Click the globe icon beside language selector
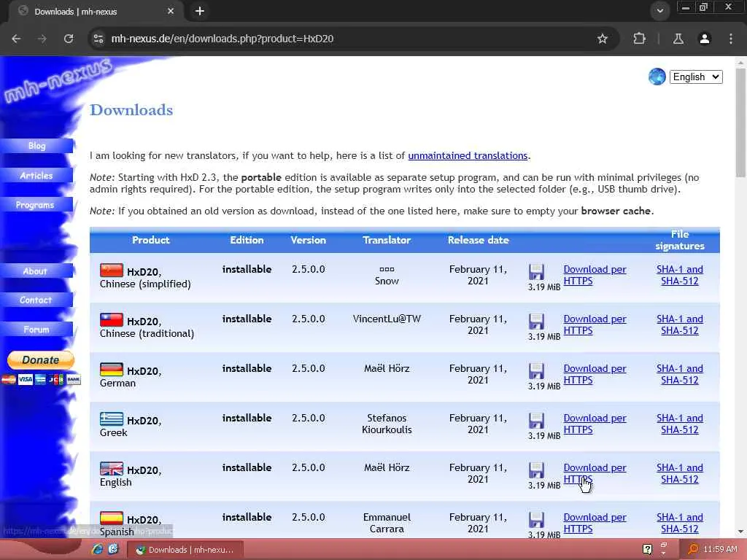The height and width of the screenshot is (560, 747). (657, 77)
